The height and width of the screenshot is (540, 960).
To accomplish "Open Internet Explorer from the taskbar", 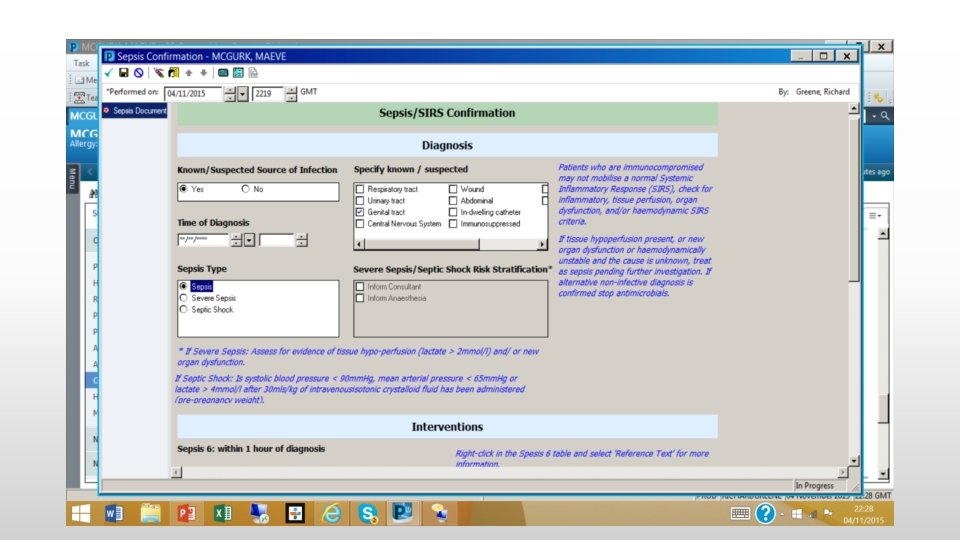I will click(331, 513).
